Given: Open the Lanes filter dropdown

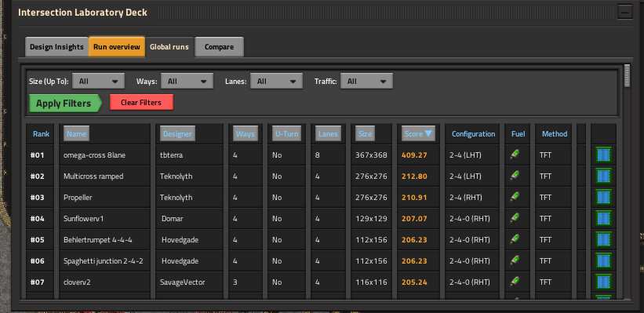Looking at the screenshot, I should pos(276,82).
